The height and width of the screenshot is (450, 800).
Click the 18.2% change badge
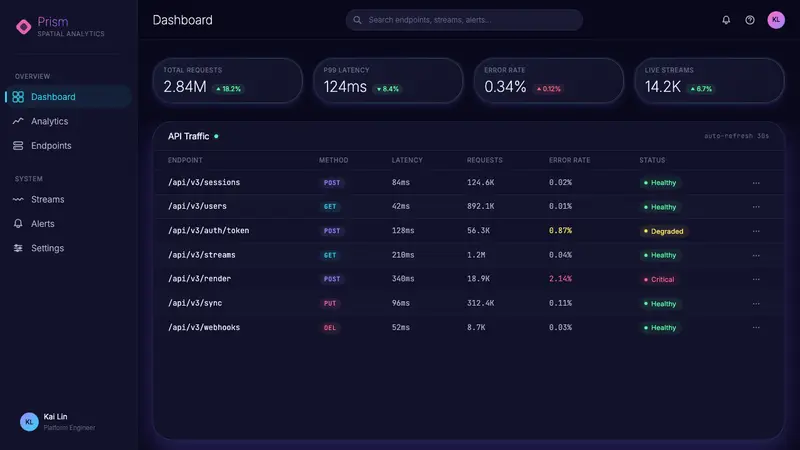click(228, 89)
